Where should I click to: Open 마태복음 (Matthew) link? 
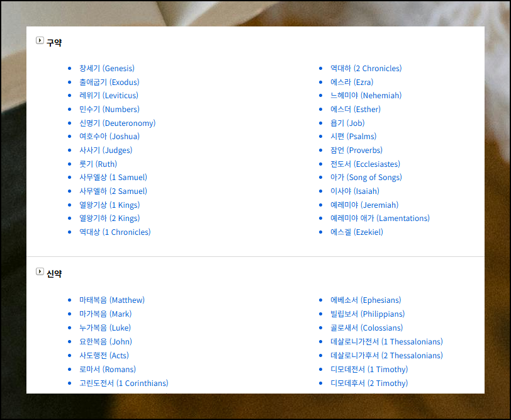coord(112,300)
